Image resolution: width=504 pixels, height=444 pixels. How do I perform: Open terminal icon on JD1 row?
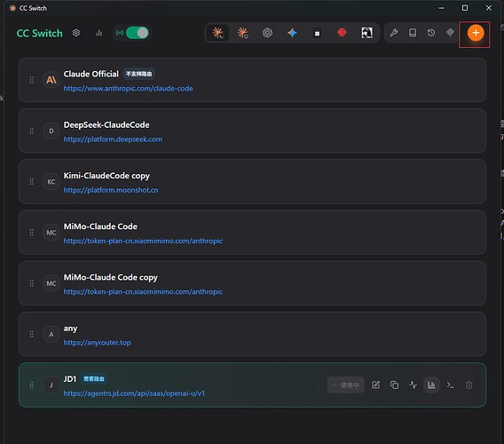click(x=451, y=385)
